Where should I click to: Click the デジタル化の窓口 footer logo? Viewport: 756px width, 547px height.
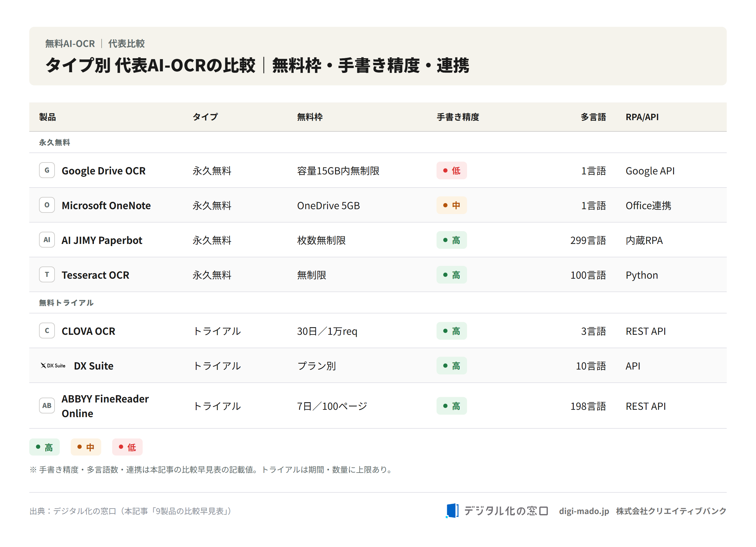[x=497, y=511]
